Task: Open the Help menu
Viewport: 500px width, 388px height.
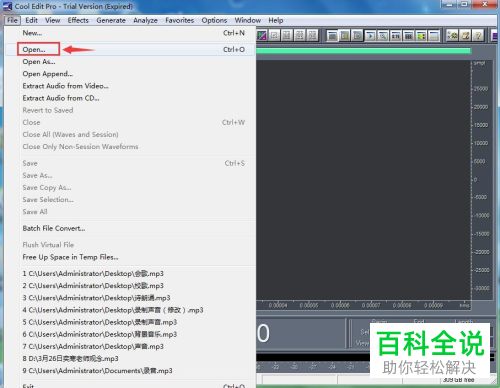Action: tap(276, 20)
